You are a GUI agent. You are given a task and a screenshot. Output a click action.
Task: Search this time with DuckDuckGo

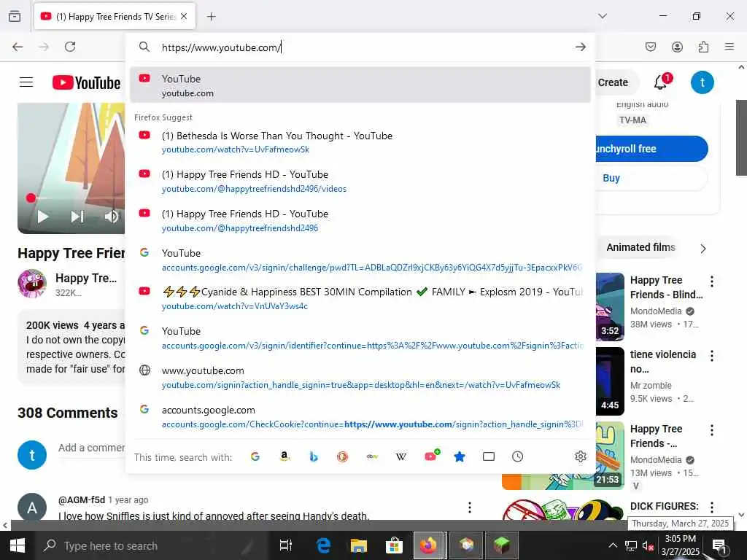click(343, 456)
